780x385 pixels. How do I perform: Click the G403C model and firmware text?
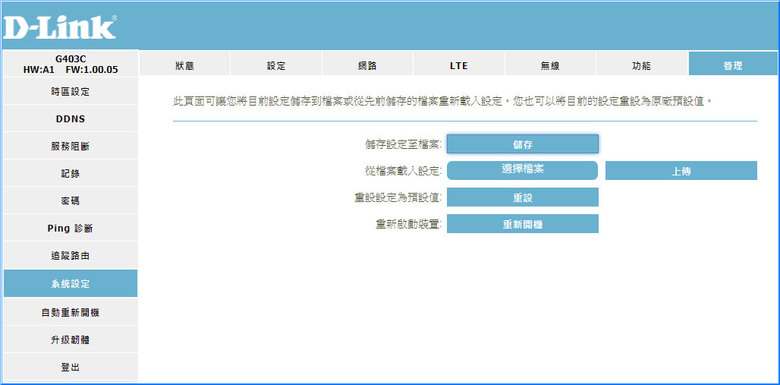[71, 64]
